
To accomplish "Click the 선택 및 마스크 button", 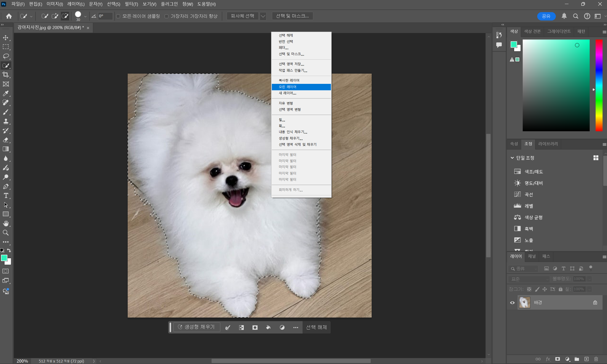I will coord(292,16).
